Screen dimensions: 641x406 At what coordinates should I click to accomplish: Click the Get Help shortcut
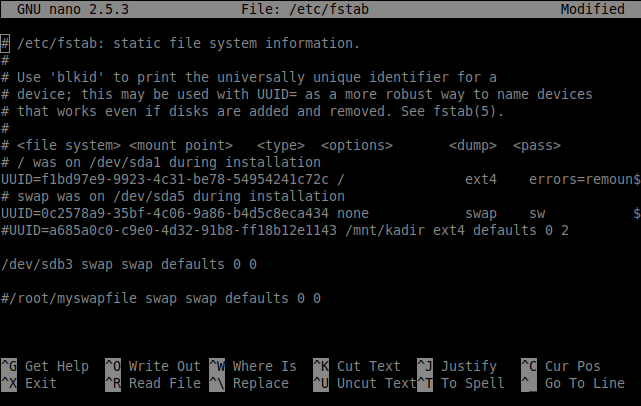[48, 367]
